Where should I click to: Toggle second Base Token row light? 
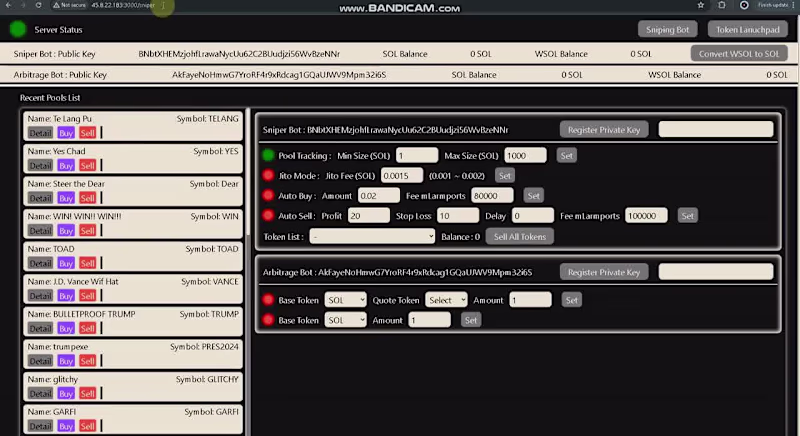[268, 320]
